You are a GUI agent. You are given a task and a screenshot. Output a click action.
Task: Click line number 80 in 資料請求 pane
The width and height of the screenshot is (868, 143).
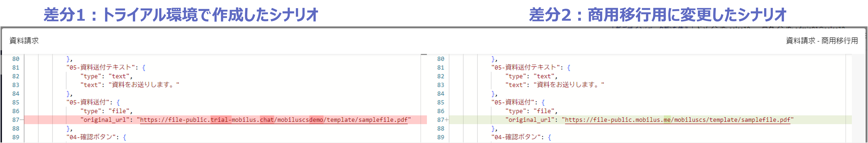(x=16, y=59)
